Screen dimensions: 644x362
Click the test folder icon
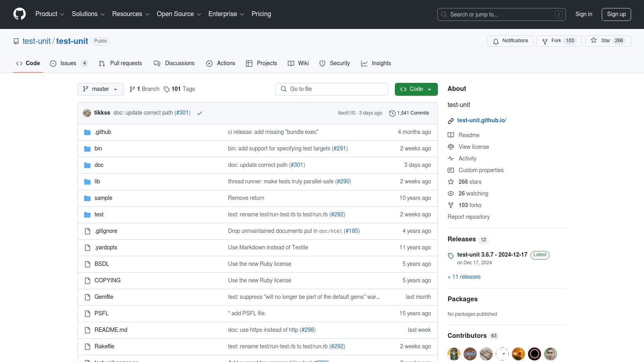(x=87, y=215)
